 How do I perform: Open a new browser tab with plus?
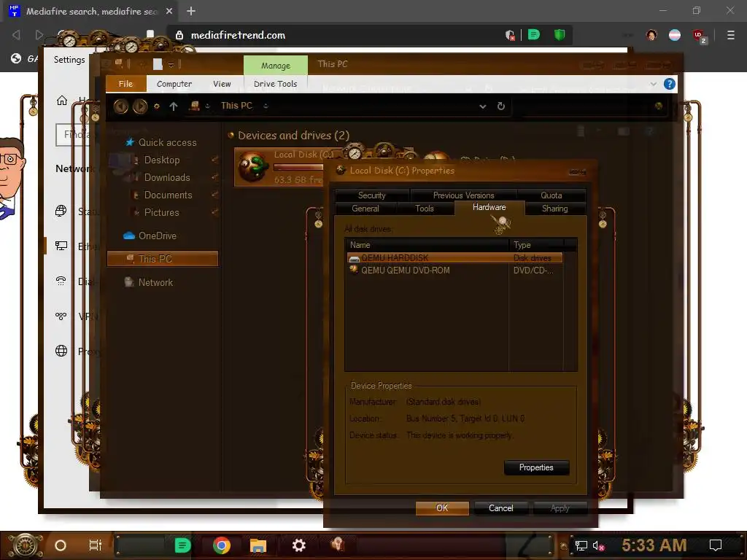[x=191, y=11]
